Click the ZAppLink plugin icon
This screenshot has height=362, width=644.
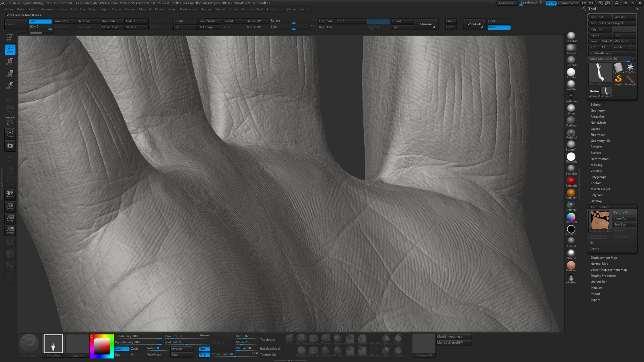point(426,24)
